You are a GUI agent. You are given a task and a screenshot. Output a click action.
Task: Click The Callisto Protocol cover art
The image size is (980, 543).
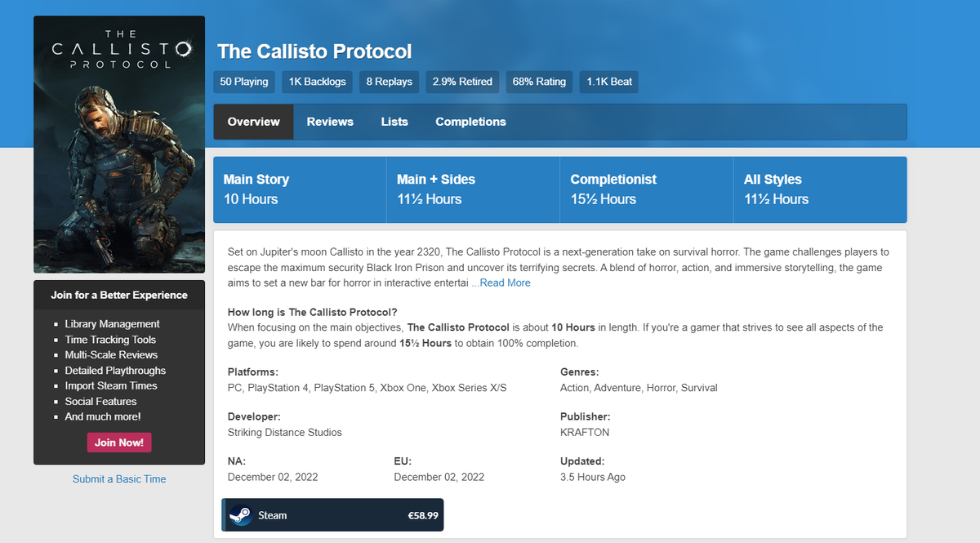(119, 145)
